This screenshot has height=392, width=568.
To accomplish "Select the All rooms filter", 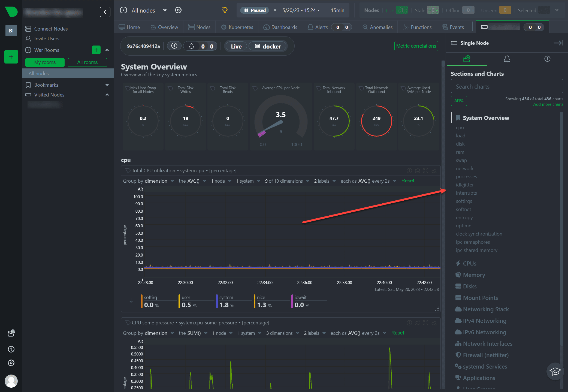I will [87, 62].
